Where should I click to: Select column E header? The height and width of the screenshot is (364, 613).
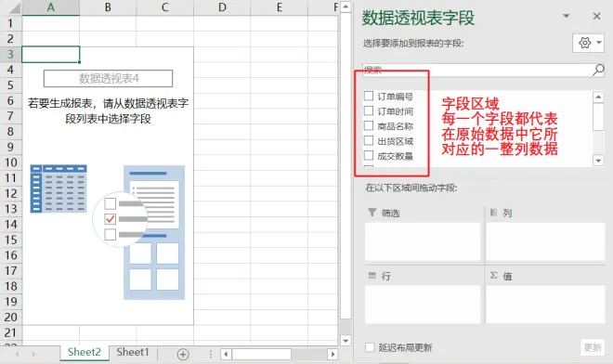[x=280, y=7]
